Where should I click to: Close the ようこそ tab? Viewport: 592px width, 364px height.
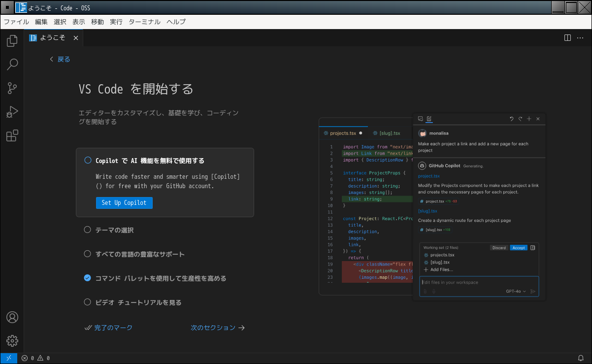pos(76,38)
